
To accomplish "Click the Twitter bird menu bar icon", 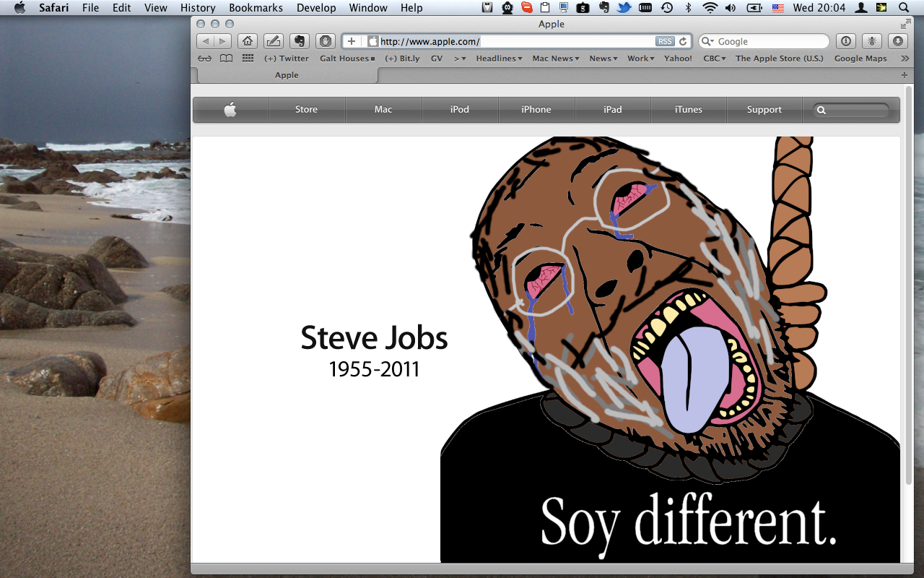I will click(624, 8).
